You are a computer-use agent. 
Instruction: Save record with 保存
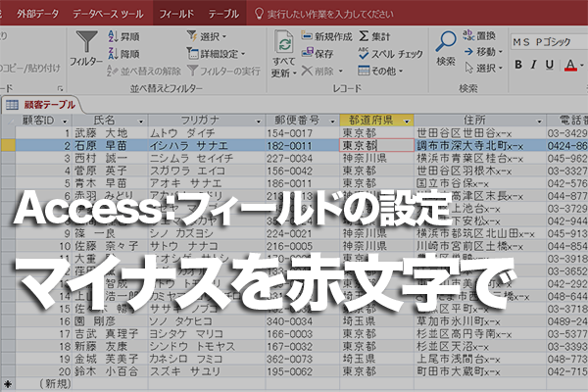[x=318, y=54]
